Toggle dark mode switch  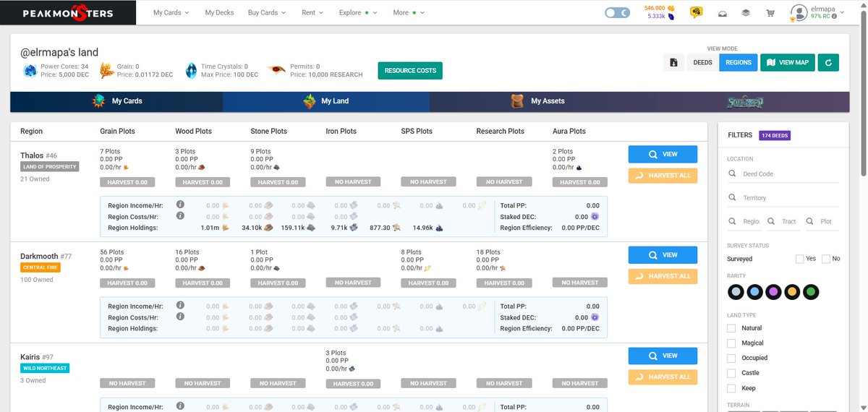[x=617, y=13]
